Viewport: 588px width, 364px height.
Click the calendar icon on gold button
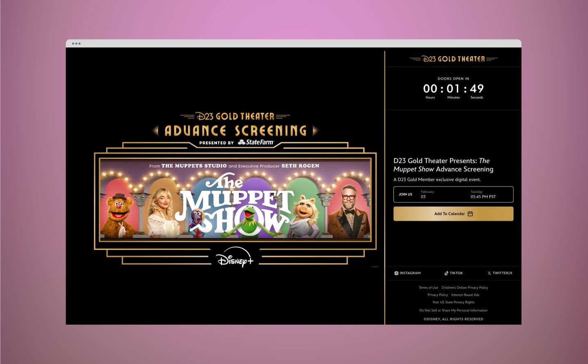tap(470, 214)
